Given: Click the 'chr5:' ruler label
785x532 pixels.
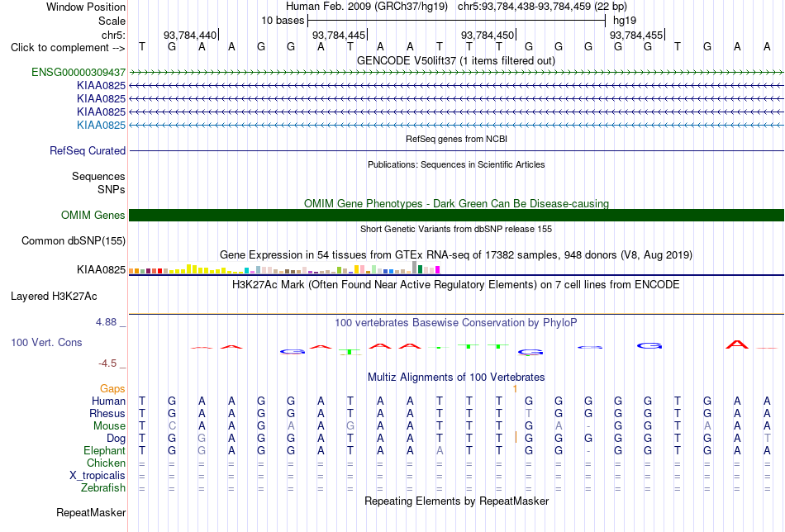Looking at the screenshot, I should point(113,35).
